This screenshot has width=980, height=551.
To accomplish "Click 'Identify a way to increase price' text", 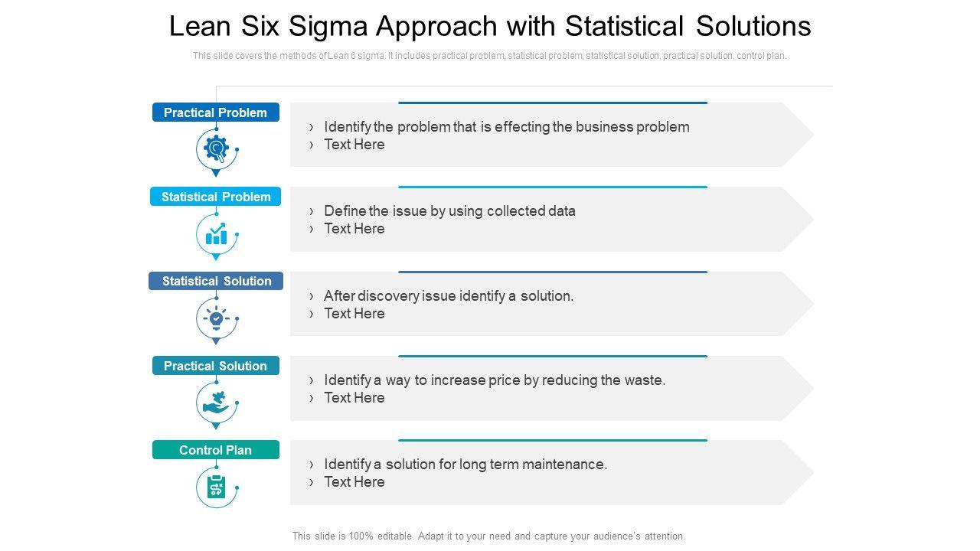I will click(495, 380).
